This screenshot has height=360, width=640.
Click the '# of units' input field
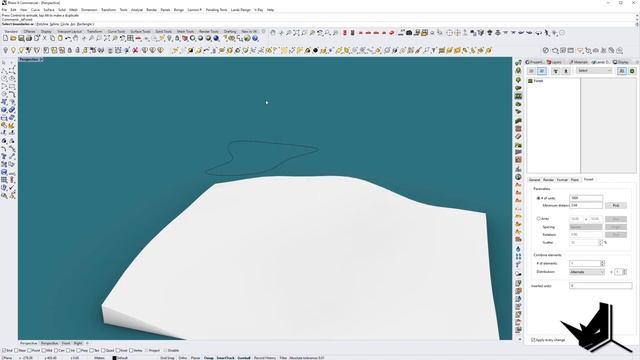pyautogui.click(x=586, y=198)
